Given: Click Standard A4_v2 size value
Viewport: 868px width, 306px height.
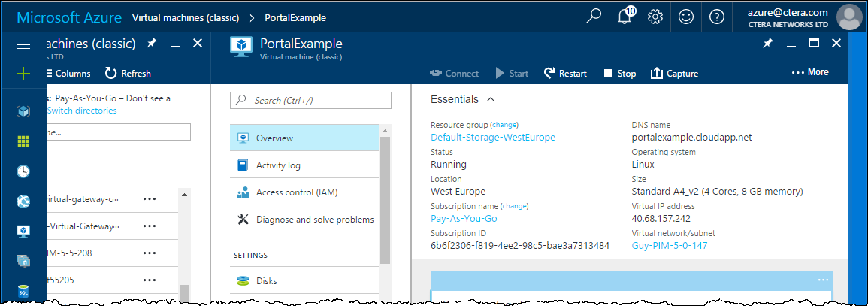Looking at the screenshot, I should pos(717,192).
